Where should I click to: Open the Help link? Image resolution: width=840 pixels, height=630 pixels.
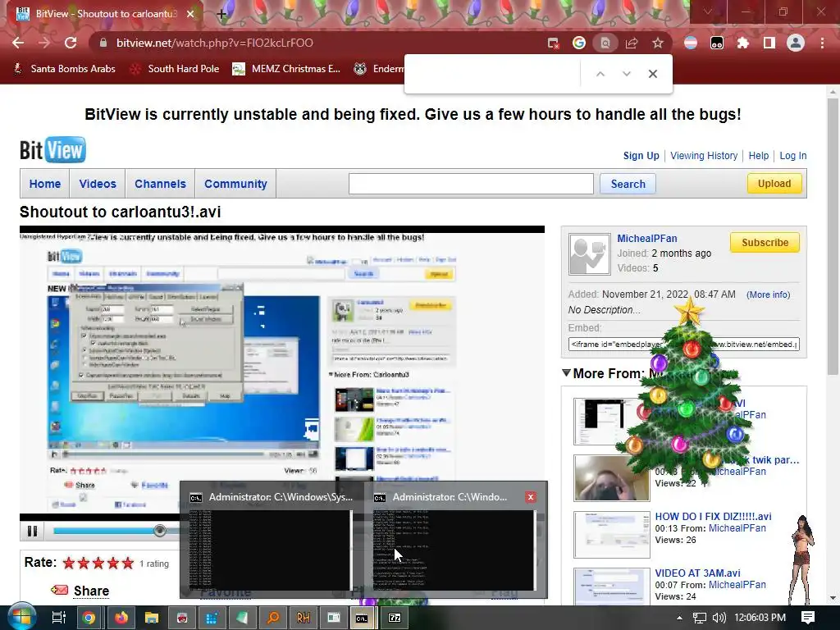[759, 155]
